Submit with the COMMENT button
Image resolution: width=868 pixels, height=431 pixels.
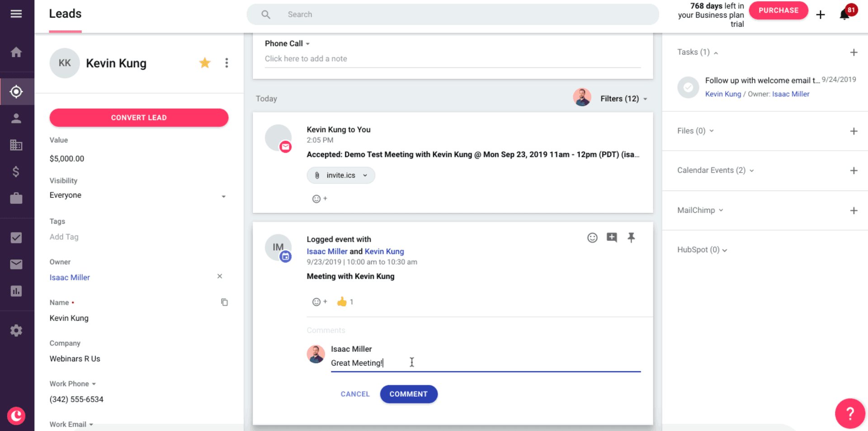point(409,394)
